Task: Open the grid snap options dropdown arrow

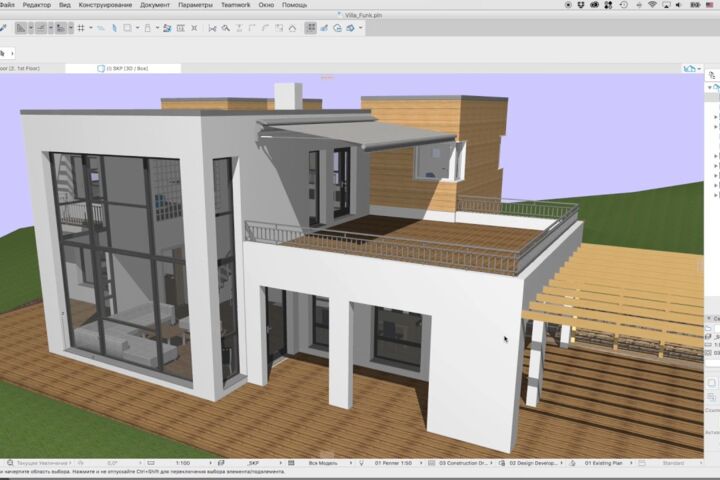Action: coord(90,28)
